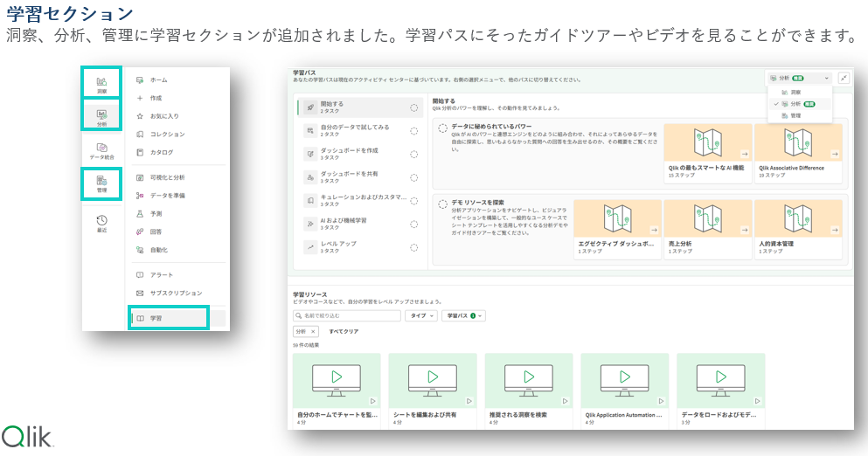Open the エグゼクティブ ダッシュボ… tour card

pos(617,229)
